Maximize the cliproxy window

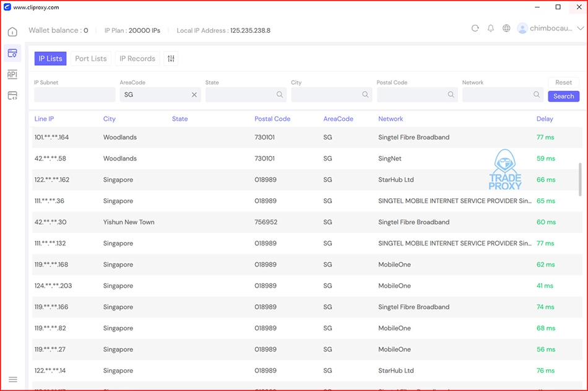tap(558, 7)
